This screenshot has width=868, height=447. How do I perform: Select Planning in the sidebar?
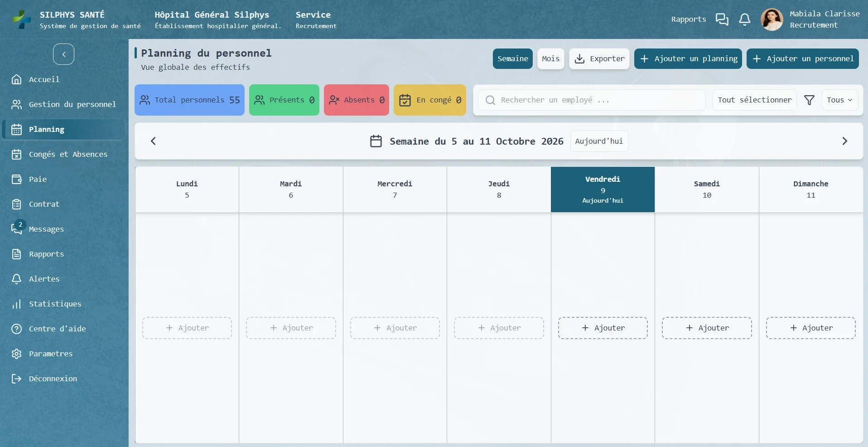pos(63,129)
